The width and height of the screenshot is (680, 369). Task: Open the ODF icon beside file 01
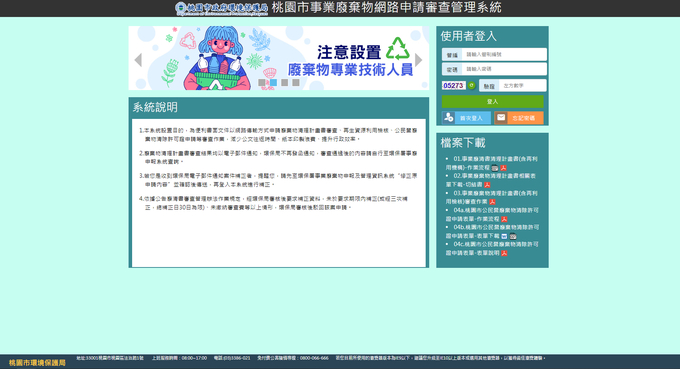pos(495,168)
